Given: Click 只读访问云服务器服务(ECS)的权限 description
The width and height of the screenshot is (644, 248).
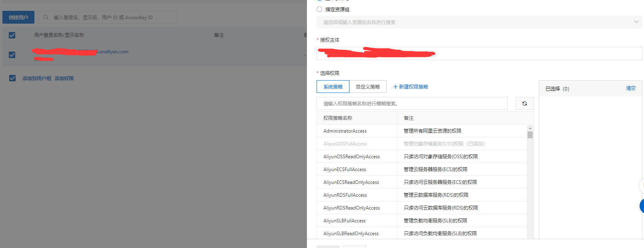Looking at the screenshot, I should coord(440,182).
